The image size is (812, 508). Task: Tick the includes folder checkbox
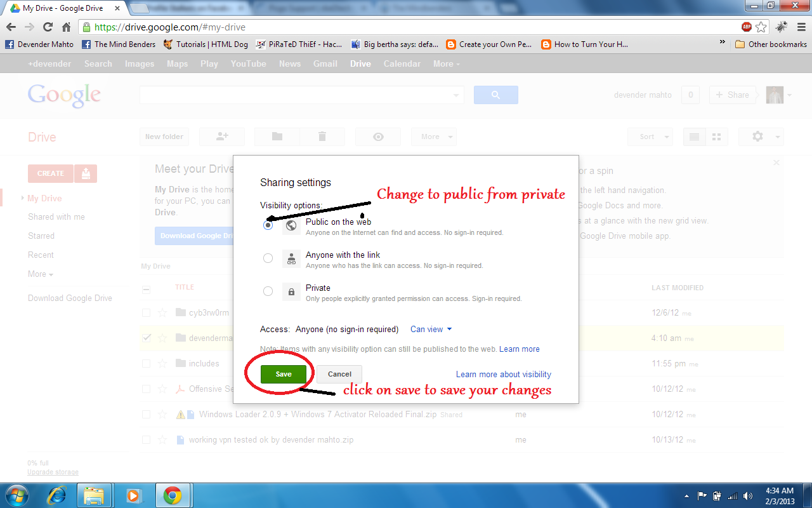[147, 364]
